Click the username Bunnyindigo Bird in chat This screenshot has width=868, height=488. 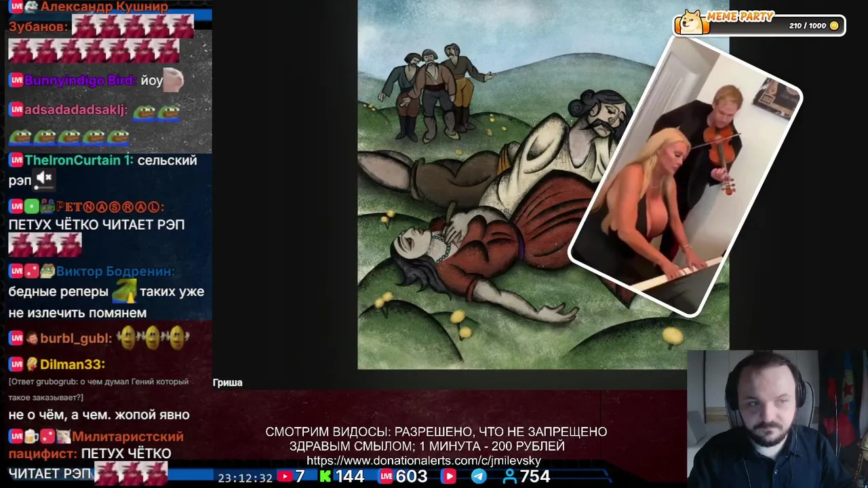point(80,81)
